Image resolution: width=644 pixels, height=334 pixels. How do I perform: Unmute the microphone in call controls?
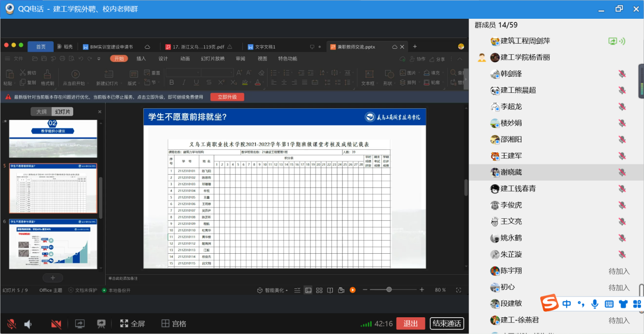click(x=11, y=324)
